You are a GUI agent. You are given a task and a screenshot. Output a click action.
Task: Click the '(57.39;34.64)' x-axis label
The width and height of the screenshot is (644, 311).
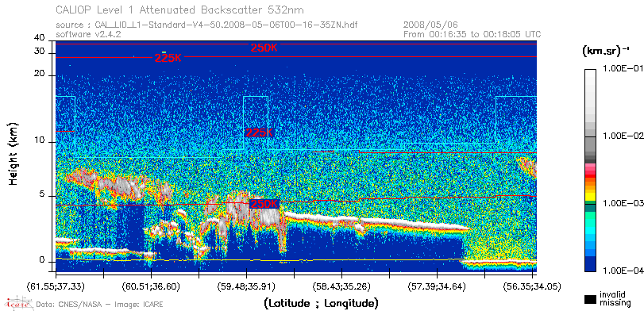(437, 286)
